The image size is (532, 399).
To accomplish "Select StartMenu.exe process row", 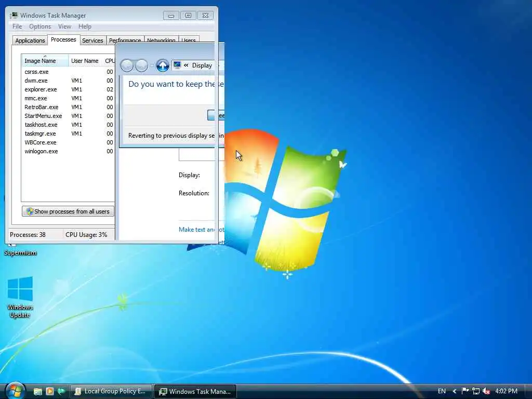I will [x=69, y=116].
